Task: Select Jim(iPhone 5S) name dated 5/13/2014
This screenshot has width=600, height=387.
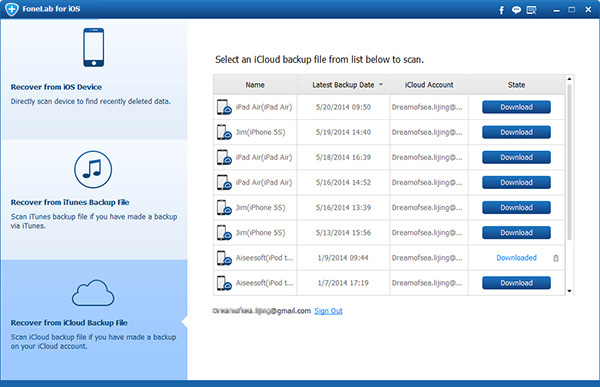Action: 260,233
